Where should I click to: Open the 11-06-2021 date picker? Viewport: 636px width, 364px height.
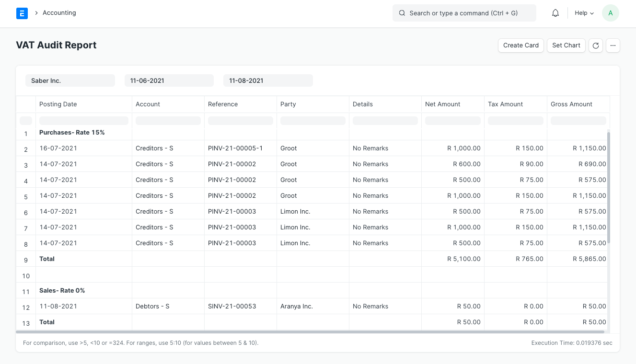(169, 80)
